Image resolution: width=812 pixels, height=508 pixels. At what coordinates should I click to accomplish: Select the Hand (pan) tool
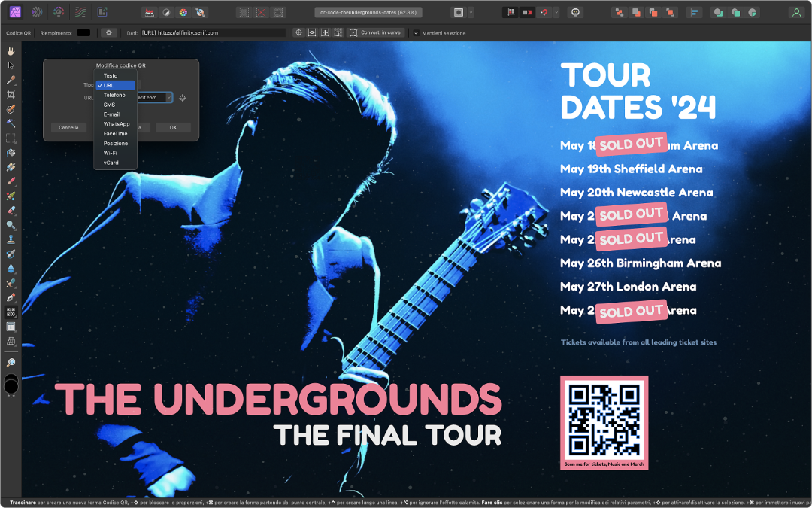(11, 51)
